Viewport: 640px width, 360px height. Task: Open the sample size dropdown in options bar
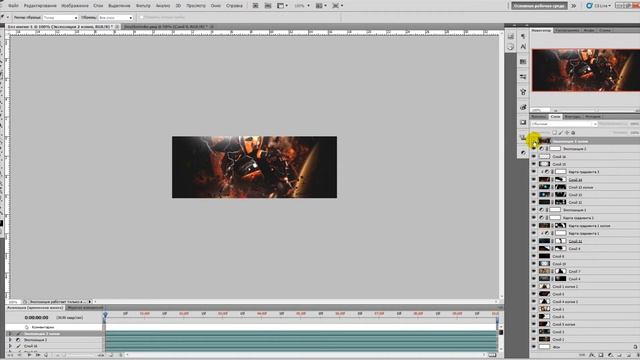coord(60,18)
